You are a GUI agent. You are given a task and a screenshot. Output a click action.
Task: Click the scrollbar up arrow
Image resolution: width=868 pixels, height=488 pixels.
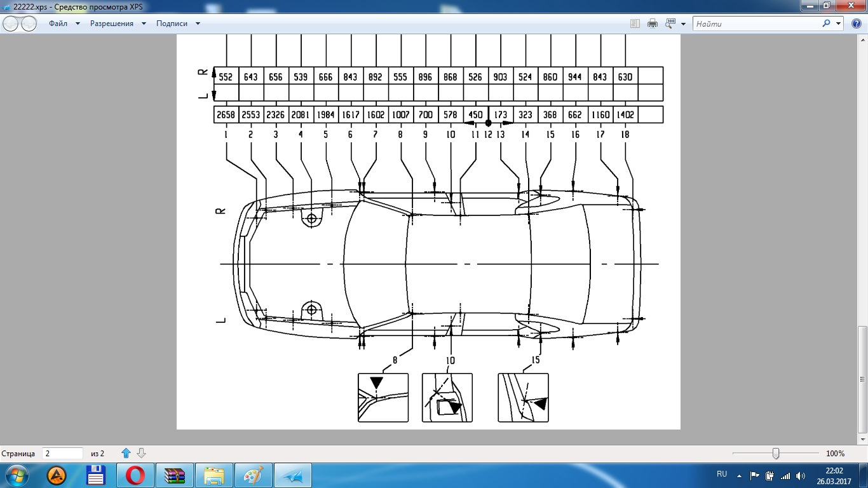862,40
